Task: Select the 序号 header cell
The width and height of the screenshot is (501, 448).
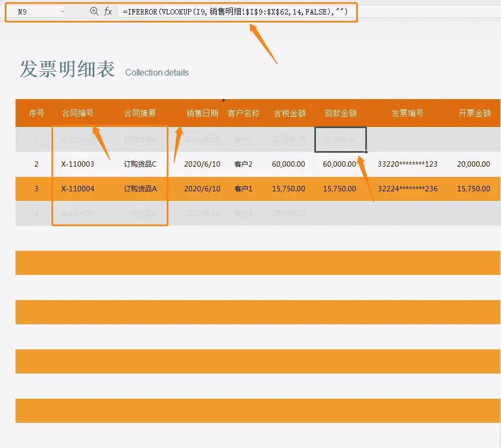Action: pyautogui.click(x=35, y=113)
